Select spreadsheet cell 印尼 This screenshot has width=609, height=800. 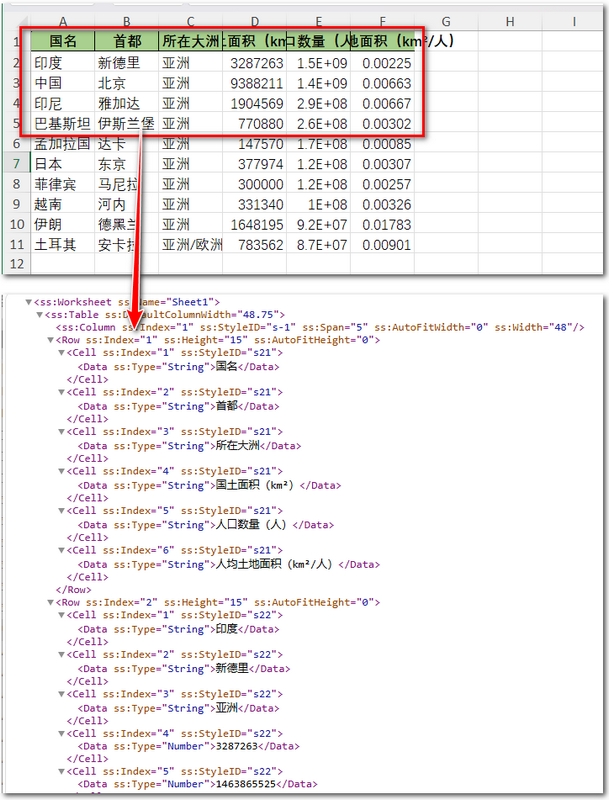pos(63,103)
